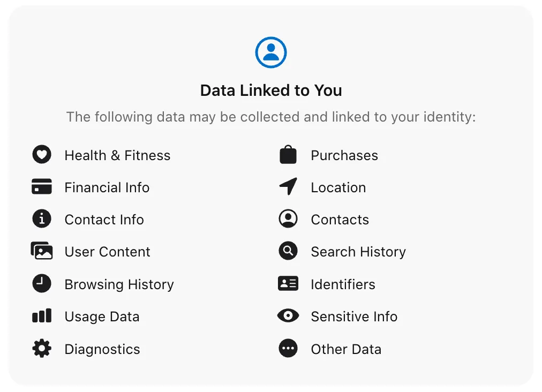Click the Other Data ellipsis icon
This screenshot has width=542, height=392.
click(288, 349)
